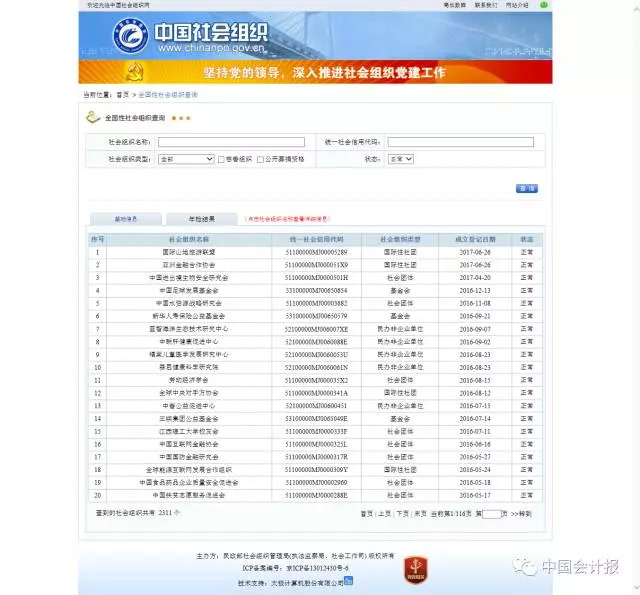
Task: Go to 下页 in the pagination
Action: tap(402, 514)
